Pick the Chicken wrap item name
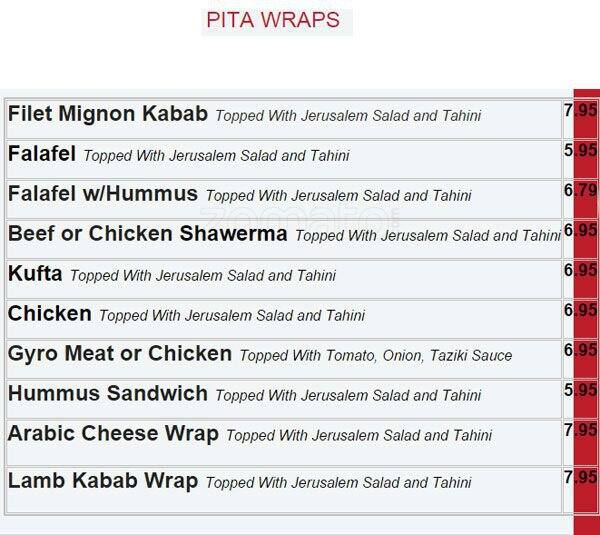This screenshot has height=535, width=600. coord(49,314)
